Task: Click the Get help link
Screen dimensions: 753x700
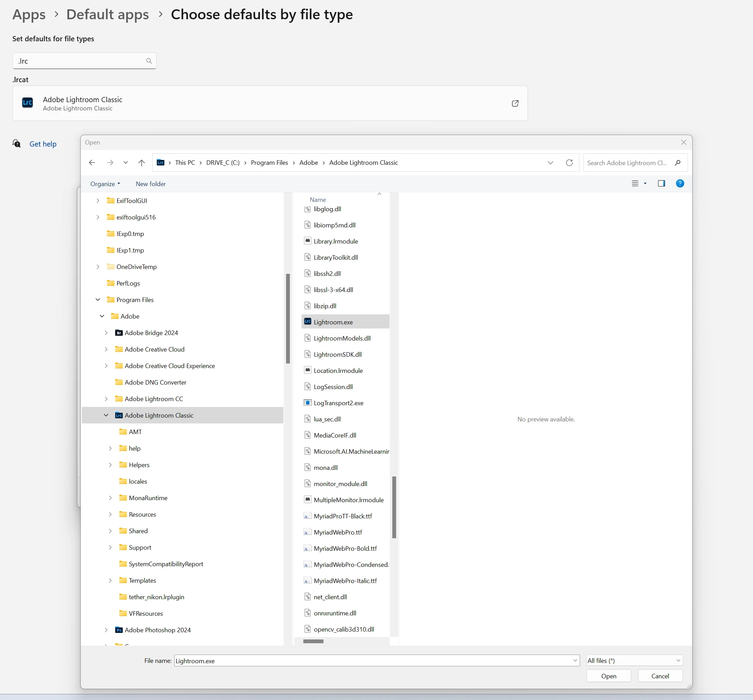Action: pyautogui.click(x=43, y=144)
